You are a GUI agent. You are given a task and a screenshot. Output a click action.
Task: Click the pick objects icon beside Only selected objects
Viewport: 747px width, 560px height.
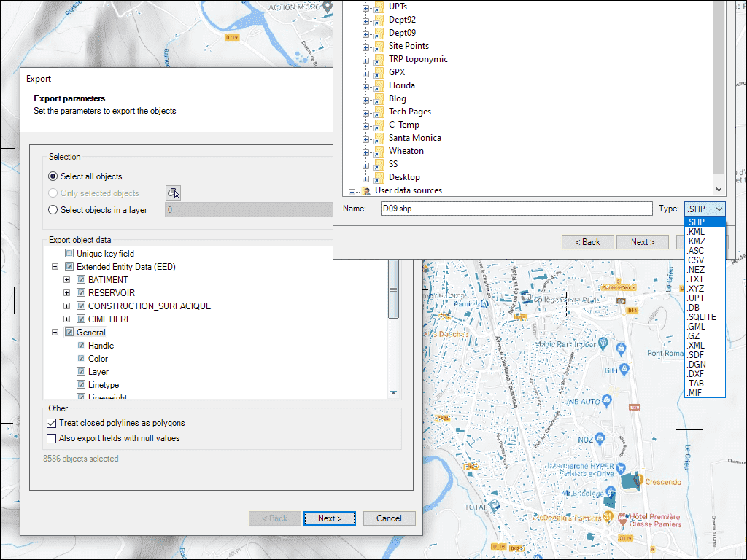(x=173, y=192)
